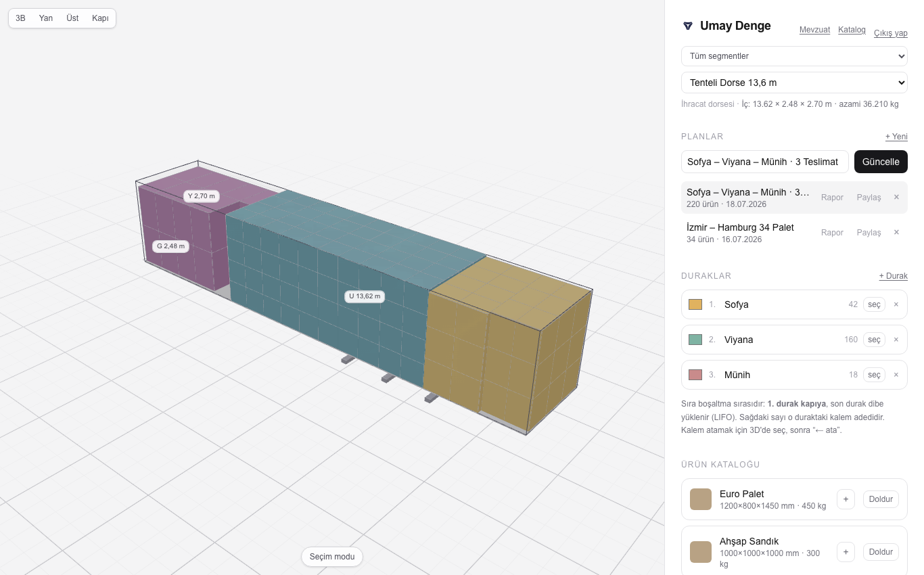Click the Güncelle button
The width and height of the screenshot is (924, 575).
tap(881, 162)
